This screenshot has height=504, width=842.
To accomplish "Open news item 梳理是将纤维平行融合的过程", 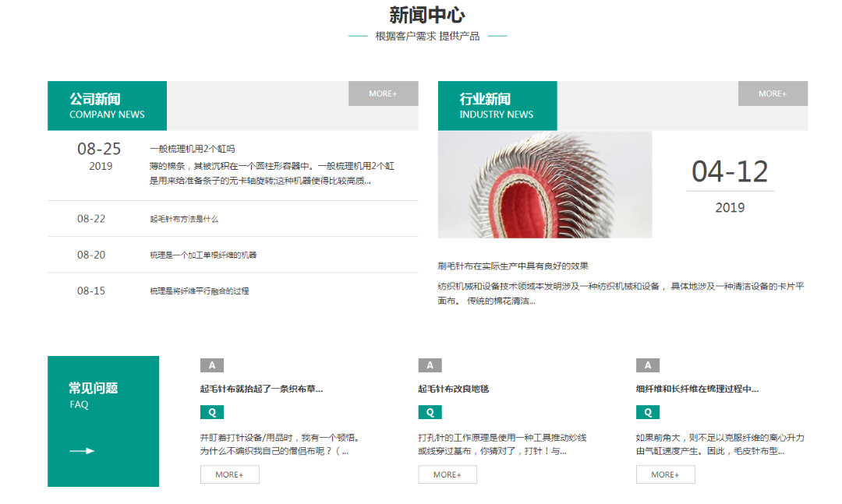I will [200, 291].
